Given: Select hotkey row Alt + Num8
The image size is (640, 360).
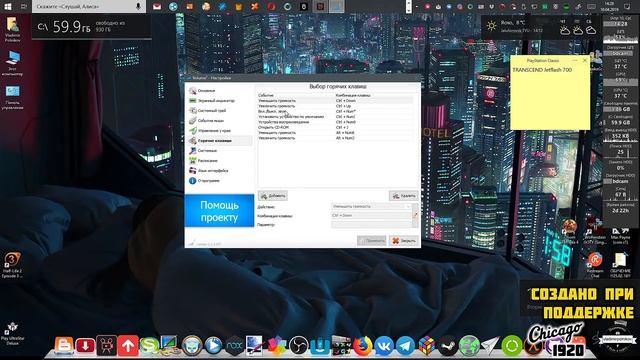Looking at the screenshot, I should point(336,133).
